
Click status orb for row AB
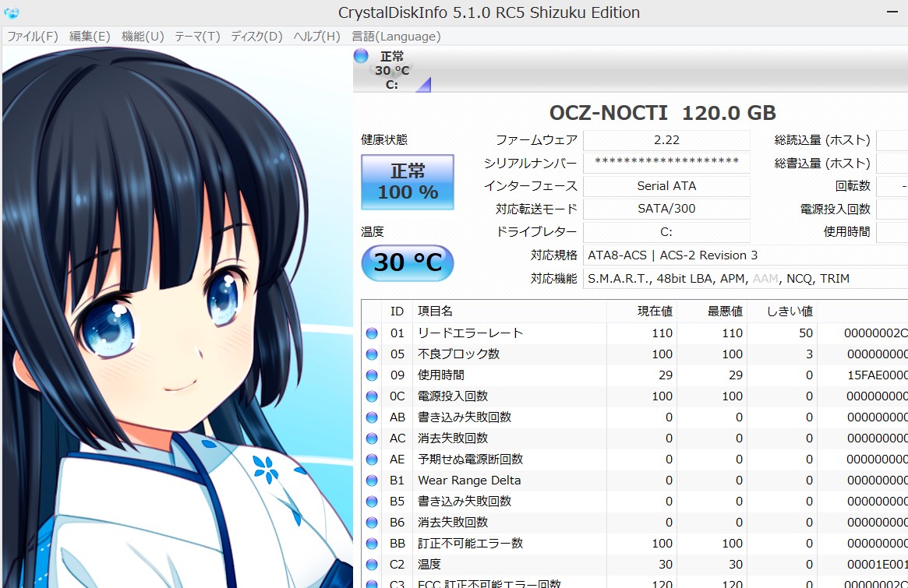[372, 417]
